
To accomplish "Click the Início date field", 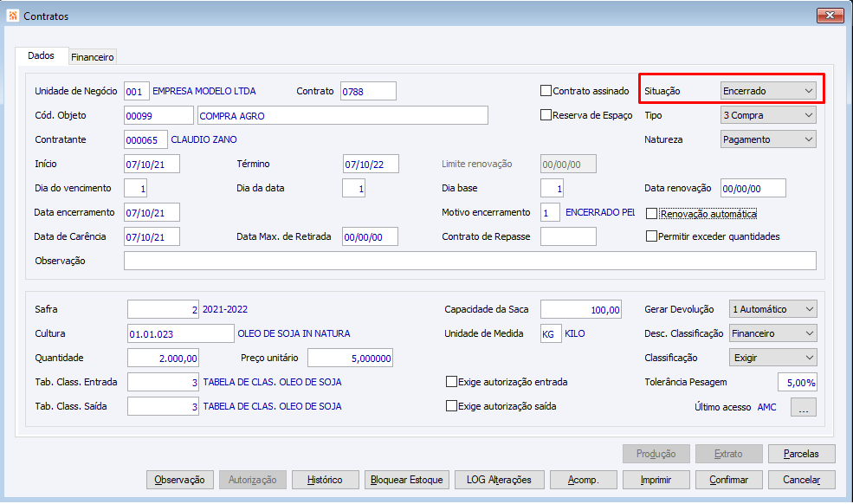I will point(152,164).
